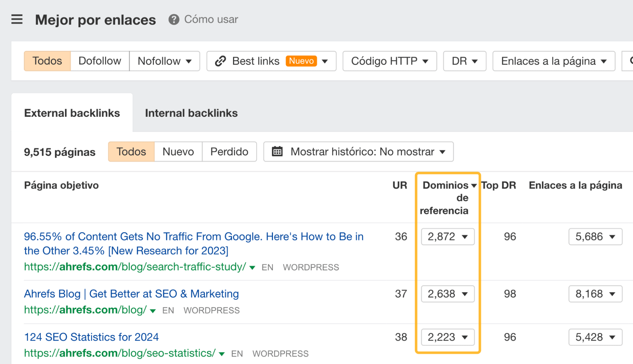Expand caret next to ahrefs.com/blog URL
This screenshot has height=364, width=633.
(x=153, y=311)
